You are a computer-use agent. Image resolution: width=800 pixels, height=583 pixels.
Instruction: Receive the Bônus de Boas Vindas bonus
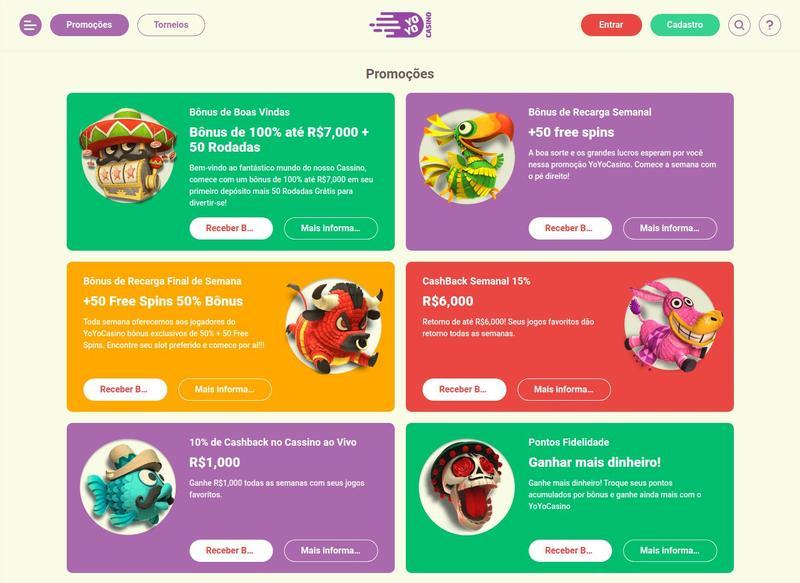[231, 228]
